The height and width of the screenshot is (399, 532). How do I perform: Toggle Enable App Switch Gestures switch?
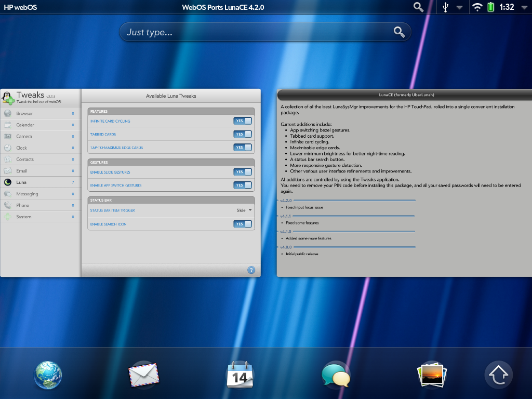tap(243, 185)
